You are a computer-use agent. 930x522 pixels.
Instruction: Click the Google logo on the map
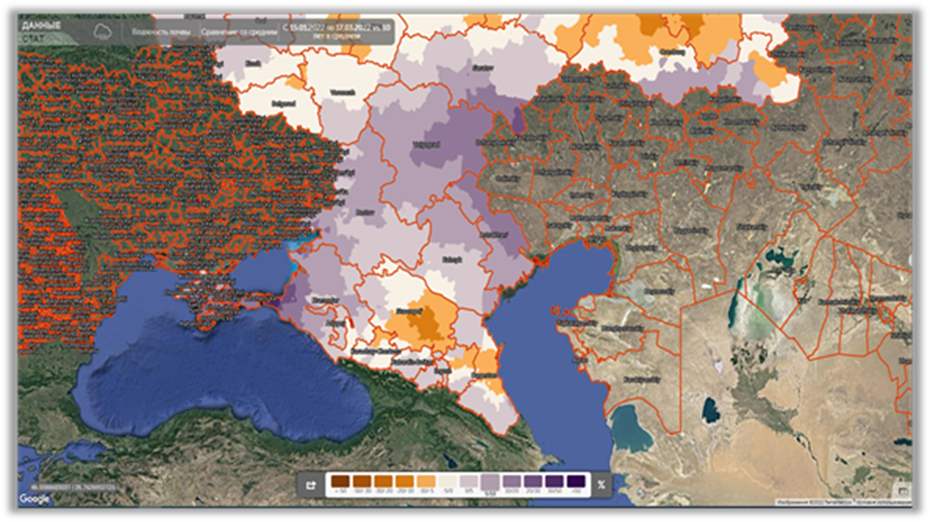pos(34,498)
